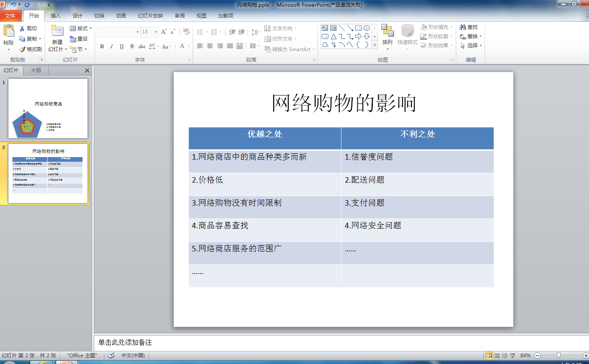The height and width of the screenshot is (364, 589).
Task: Open the font name dropdown
Action: [x=137, y=32]
